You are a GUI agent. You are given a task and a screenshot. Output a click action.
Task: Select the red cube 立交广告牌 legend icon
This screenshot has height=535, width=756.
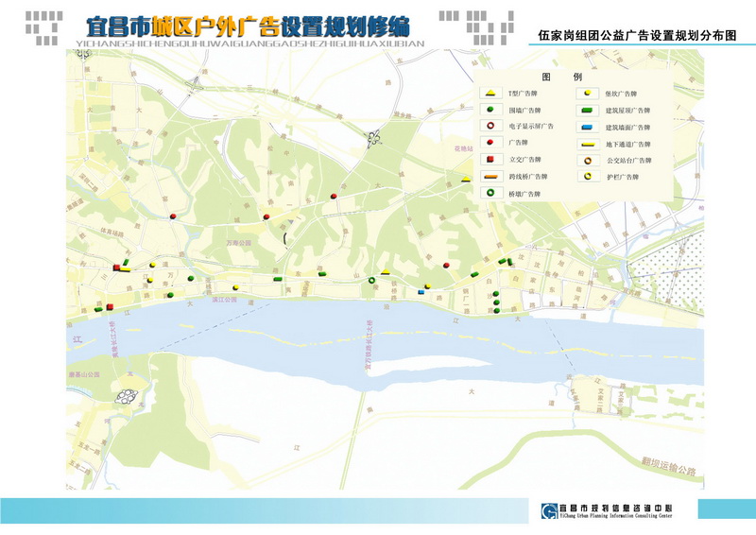click(491, 159)
